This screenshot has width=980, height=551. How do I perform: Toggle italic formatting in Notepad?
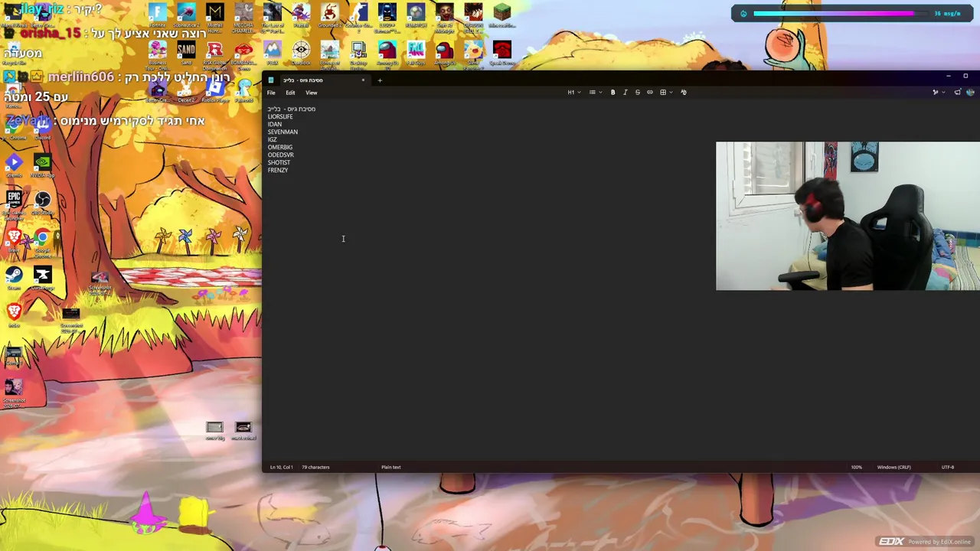[625, 93]
